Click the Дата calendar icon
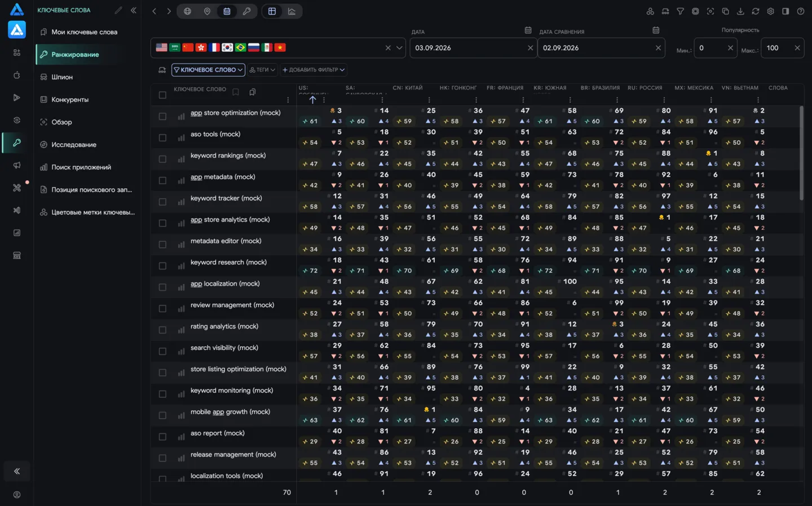The width and height of the screenshot is (812, 506). click(528, 30)
